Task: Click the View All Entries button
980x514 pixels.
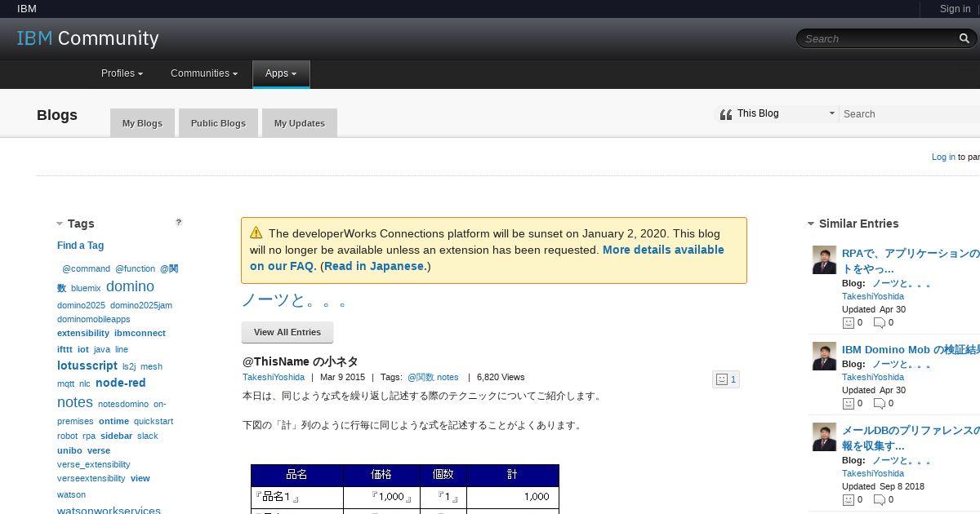Action: [x=287, y=332]
